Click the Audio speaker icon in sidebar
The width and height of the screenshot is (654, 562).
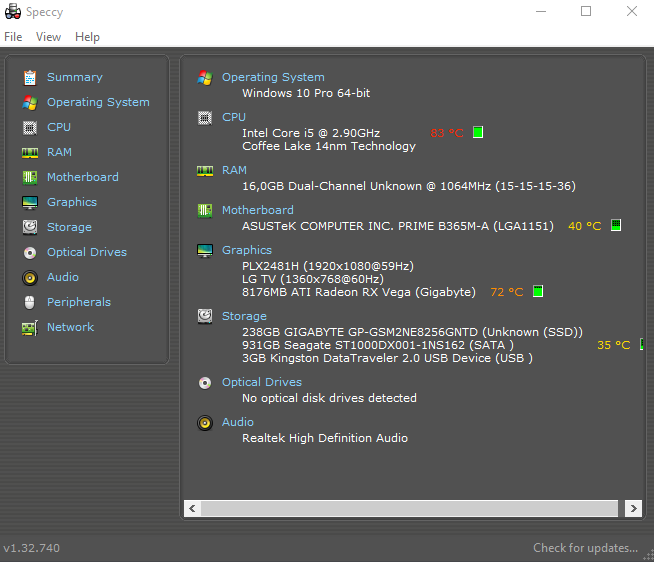coord(30,278)
